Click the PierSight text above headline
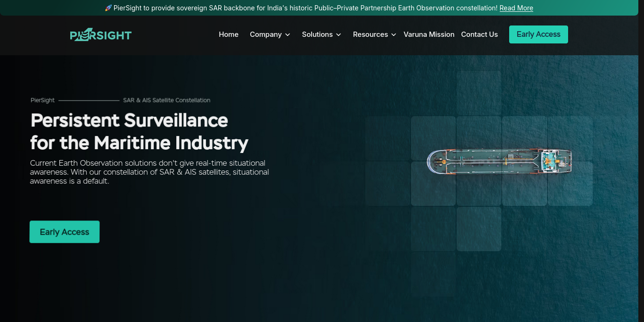 [42, 100]
